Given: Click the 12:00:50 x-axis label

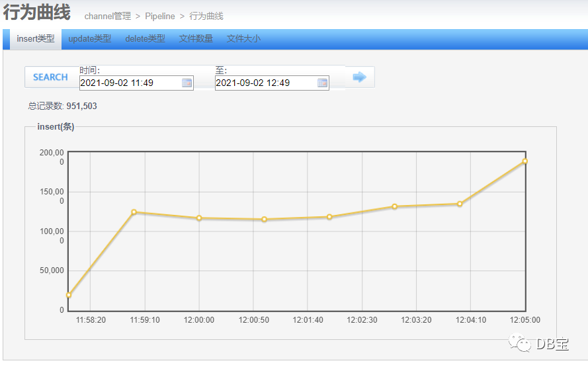Looking at the screenshot, I should click(254, 320).
